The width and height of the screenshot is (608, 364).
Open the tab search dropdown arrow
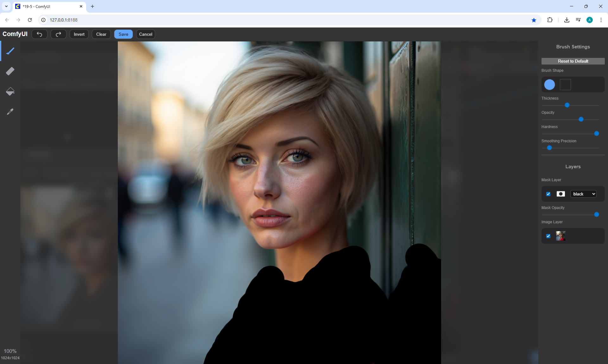tap(6, 6)
